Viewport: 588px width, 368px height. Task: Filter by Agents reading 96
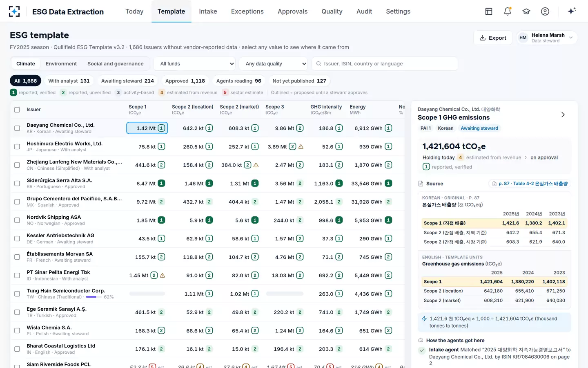tap(238, 81)
